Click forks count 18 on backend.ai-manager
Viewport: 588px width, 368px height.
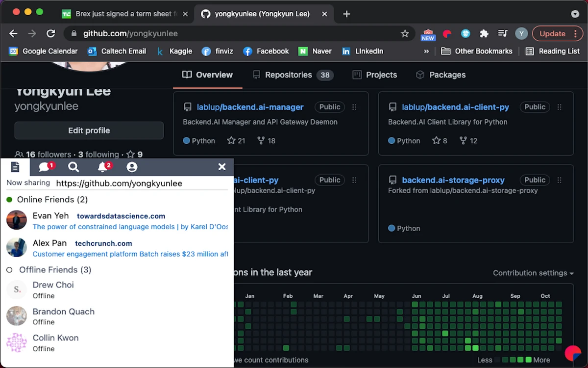(x=266, y=141)
